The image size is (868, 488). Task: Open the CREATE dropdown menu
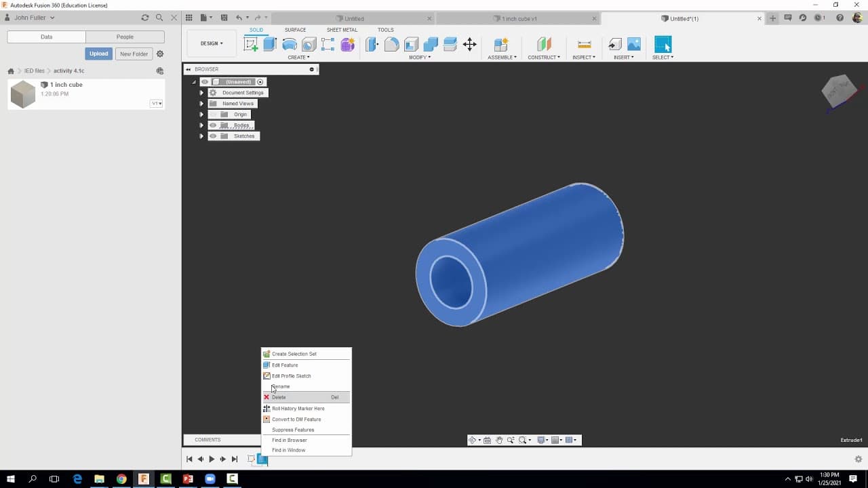coord(298,58)
